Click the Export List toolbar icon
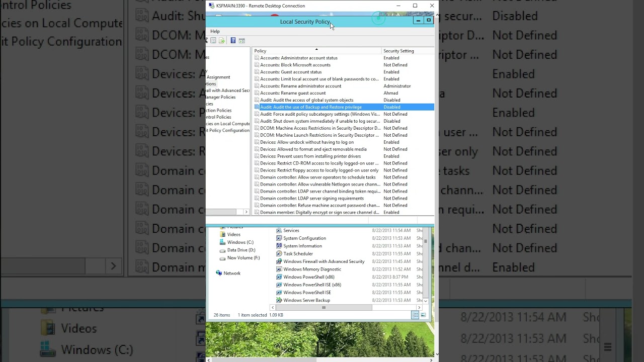This screenshot has width=644, height=362. click(x=221, y=40)
